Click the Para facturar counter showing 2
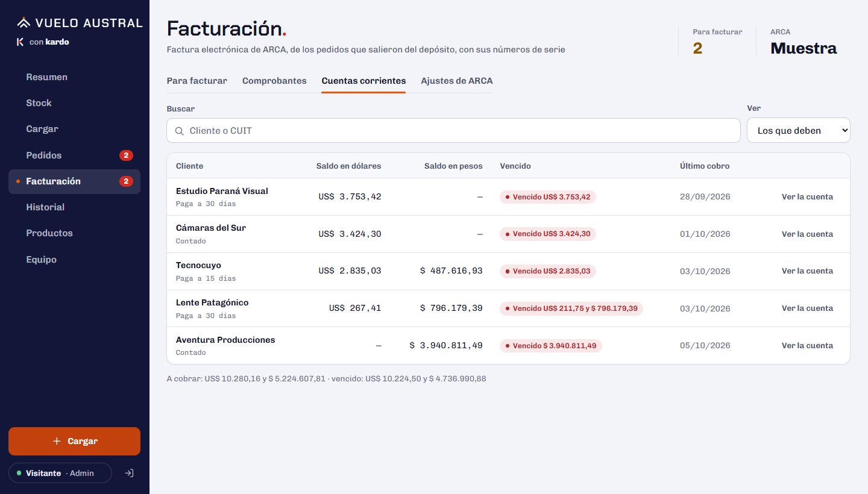This screenshot has width=868, height=494. (717, 42)
